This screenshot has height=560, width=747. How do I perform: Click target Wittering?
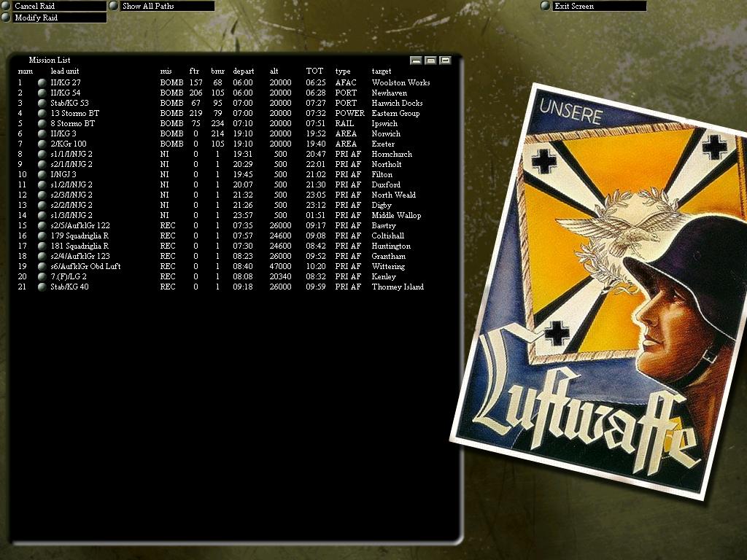point(388,267)
